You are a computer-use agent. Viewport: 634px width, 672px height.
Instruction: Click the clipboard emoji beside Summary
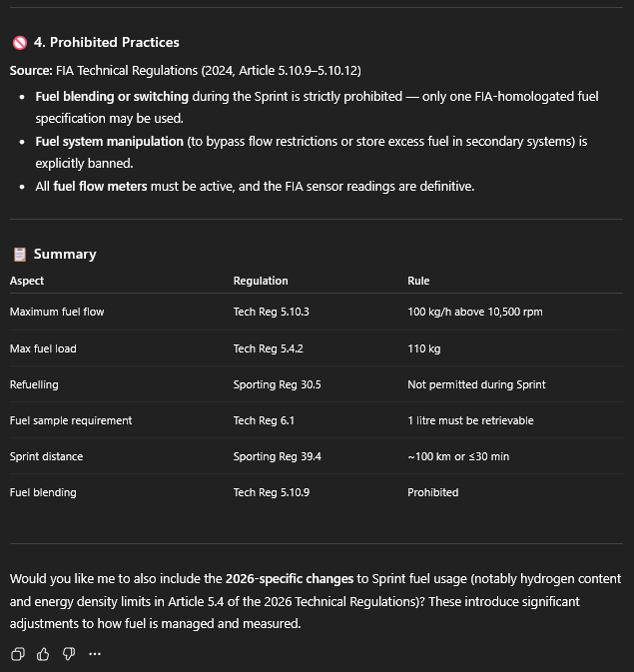pyautogui.click(x=19, y=254)
